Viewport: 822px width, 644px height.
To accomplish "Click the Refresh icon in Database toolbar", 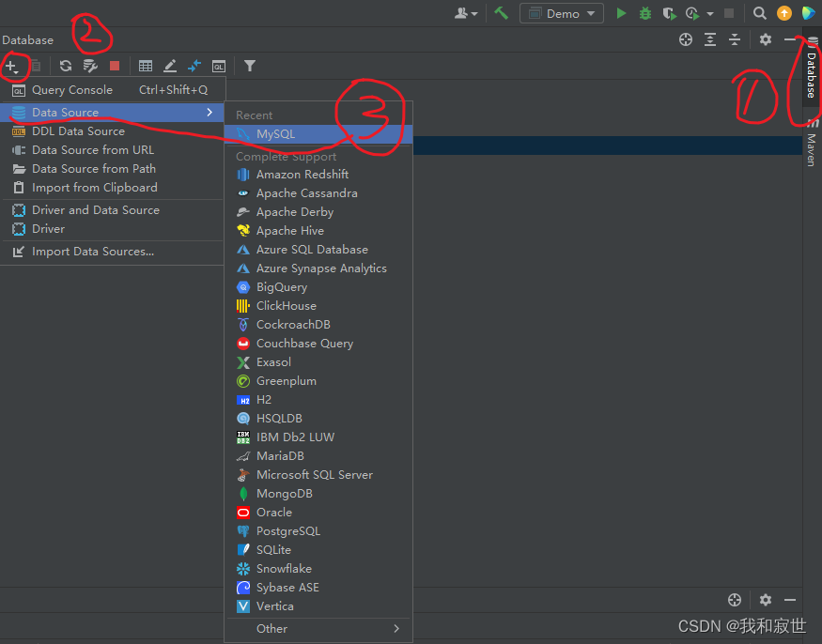I will (x=66, y=66).
